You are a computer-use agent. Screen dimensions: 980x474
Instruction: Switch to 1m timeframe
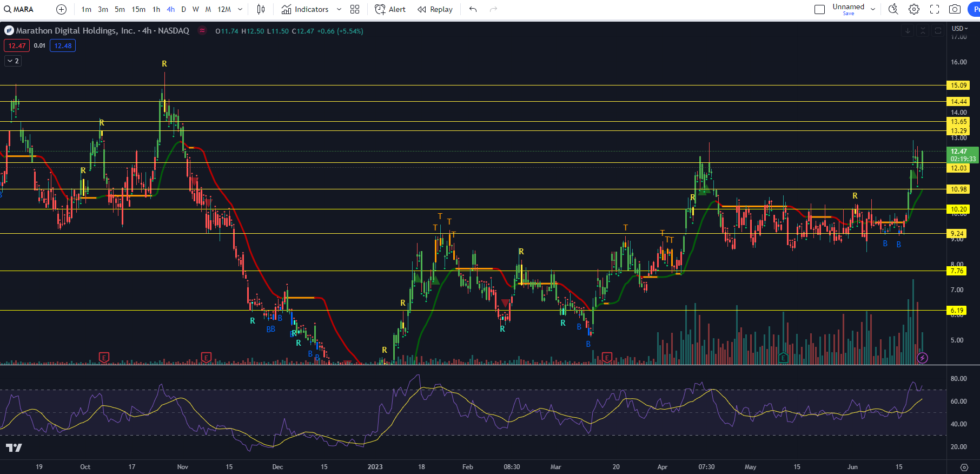pos(86,9)
